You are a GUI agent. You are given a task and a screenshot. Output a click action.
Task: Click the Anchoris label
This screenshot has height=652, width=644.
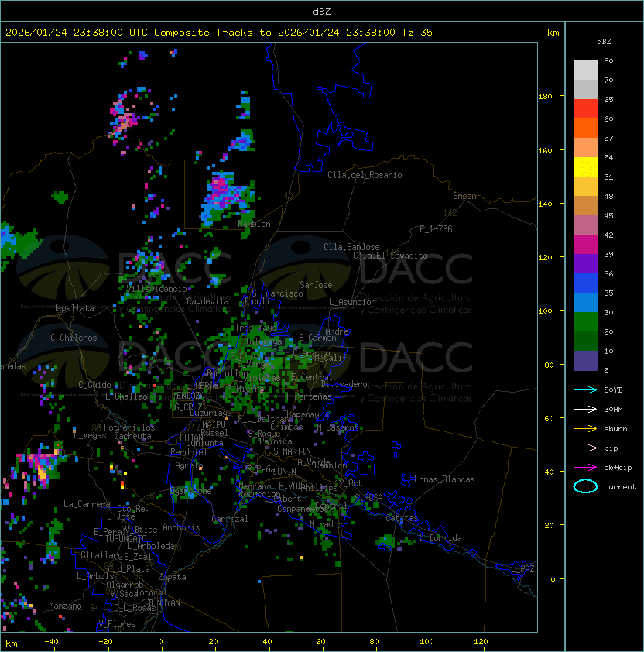181,527
